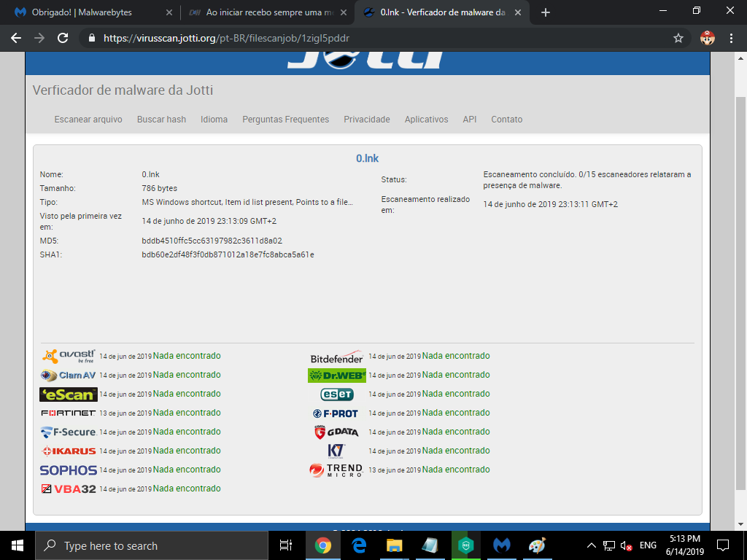
Task: Click the 0.lnk file title link
Action: click(x=368, y=158)
